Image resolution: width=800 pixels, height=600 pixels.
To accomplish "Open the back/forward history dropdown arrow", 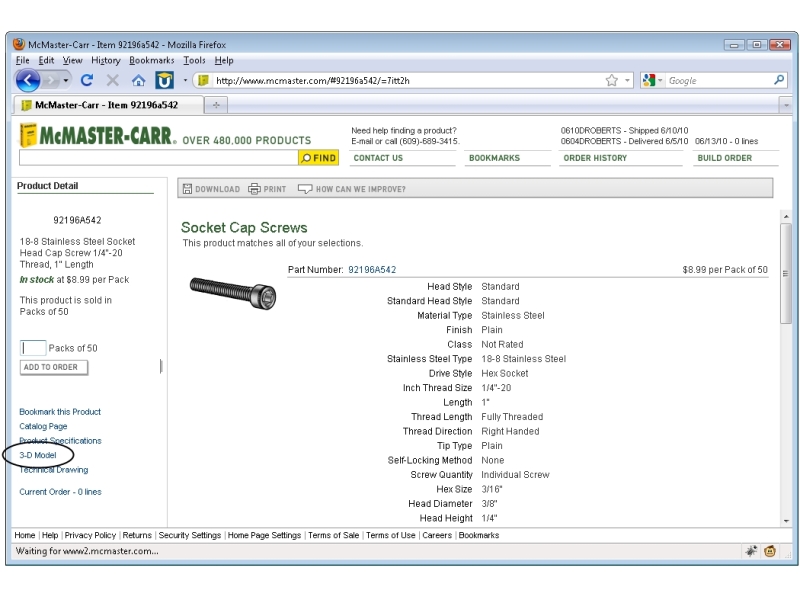I will (66, 81).
